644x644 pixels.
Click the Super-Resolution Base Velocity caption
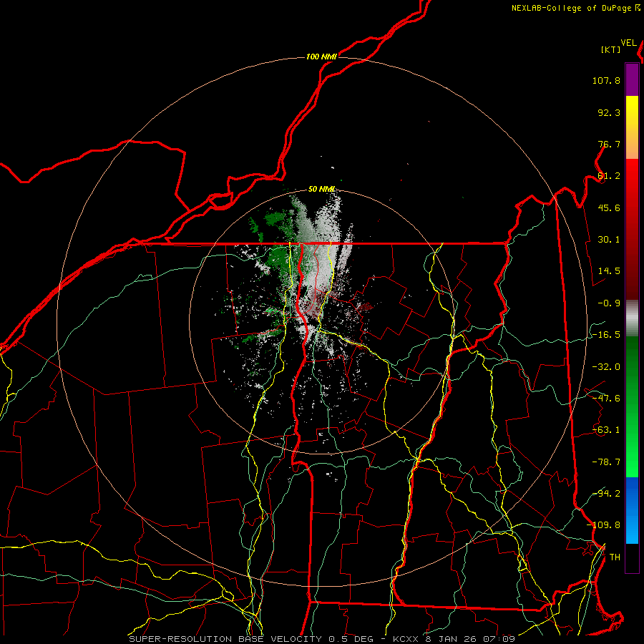point(321,639)
